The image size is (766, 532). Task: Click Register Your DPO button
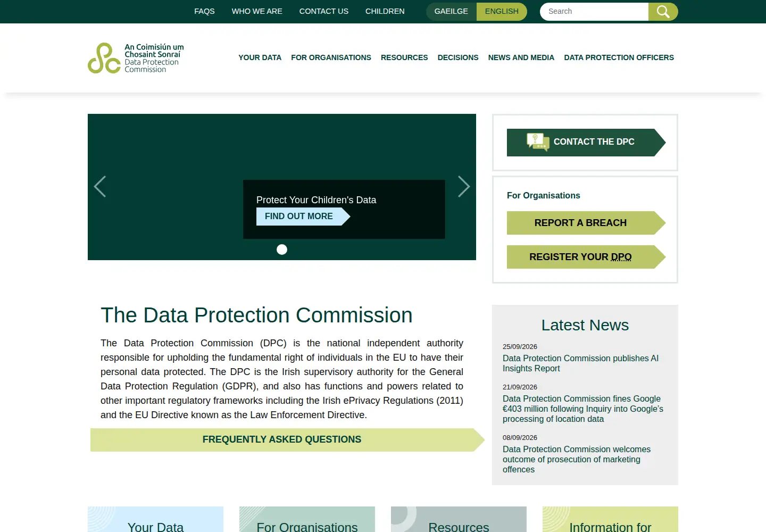(586, 257)
